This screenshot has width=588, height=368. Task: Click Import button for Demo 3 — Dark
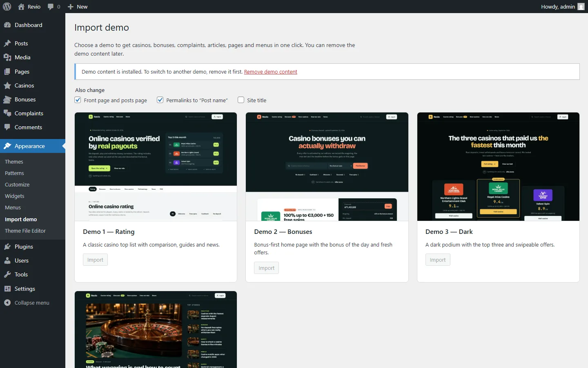tap(438, 260)
